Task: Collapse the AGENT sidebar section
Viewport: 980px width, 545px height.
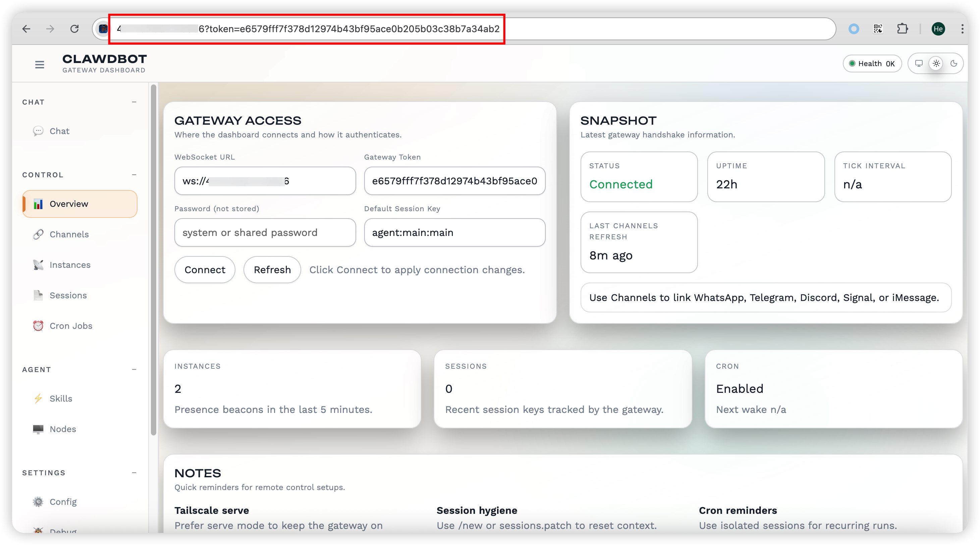Action: [x=134, y=369]
